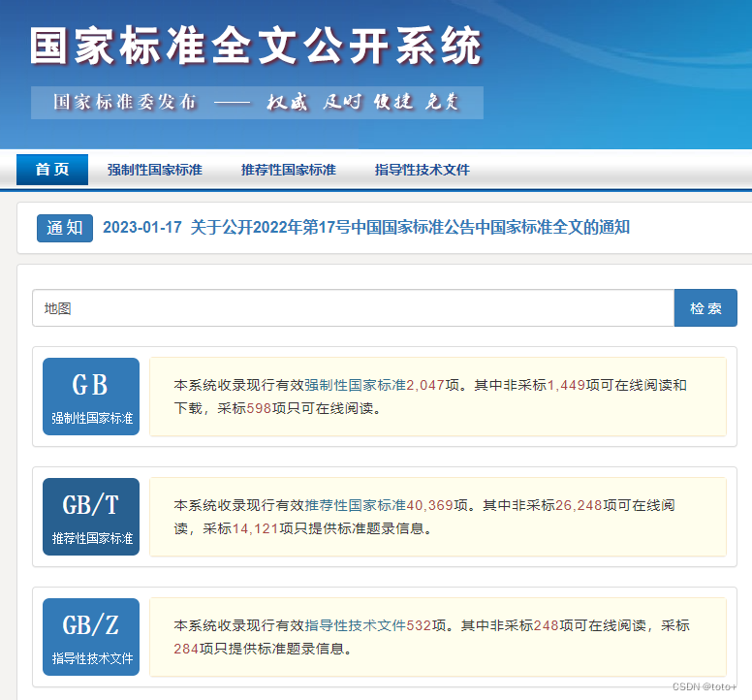Click the 14,121 count in GB/T row
Viewport: 752px width, 700px height.
[x=256, y=528]
